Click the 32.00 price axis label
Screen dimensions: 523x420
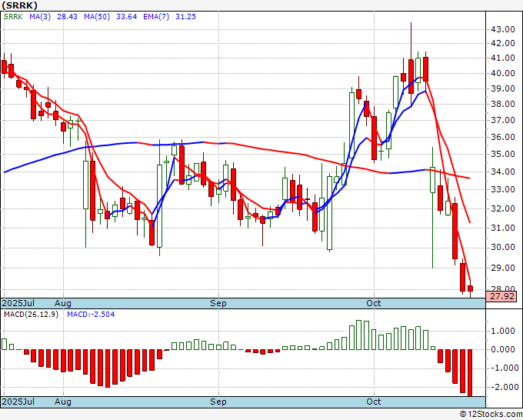[503, 208]
